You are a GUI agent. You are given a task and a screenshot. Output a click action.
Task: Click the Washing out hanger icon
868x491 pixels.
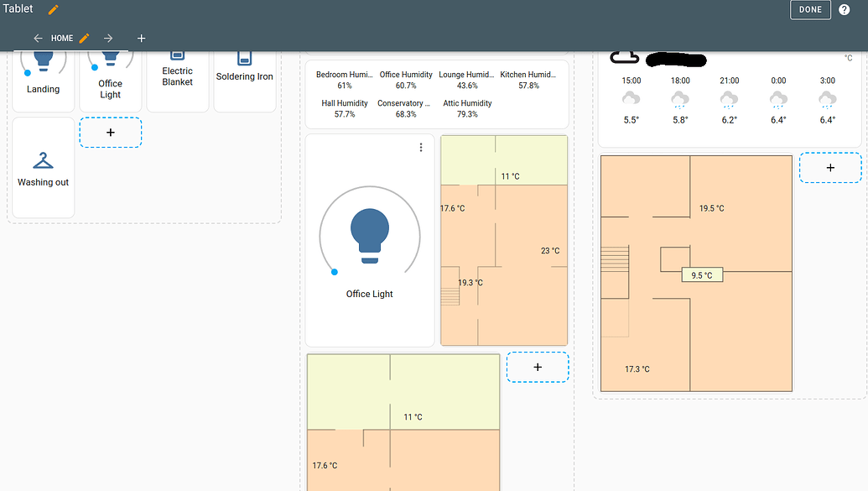[x=43, y=160]
